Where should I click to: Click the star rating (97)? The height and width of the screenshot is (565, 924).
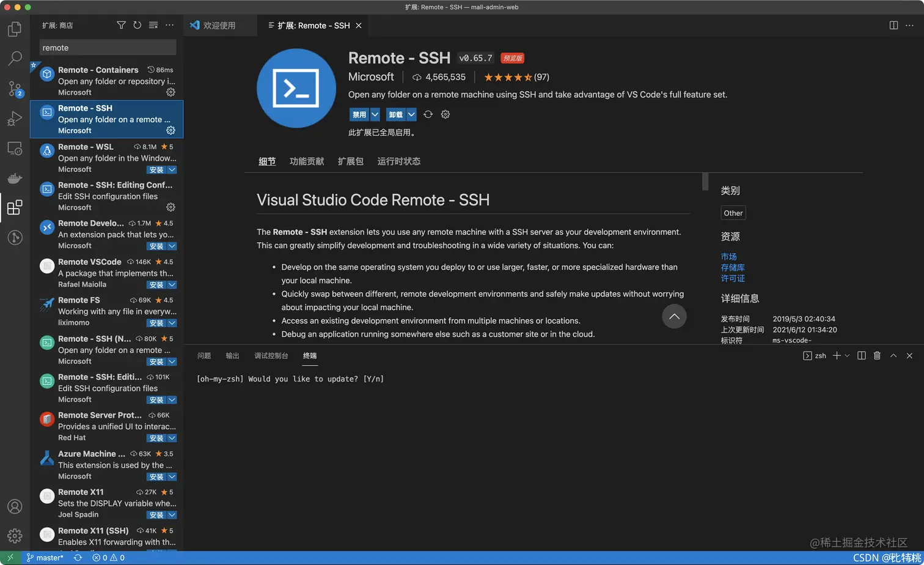tap(516, 77)
